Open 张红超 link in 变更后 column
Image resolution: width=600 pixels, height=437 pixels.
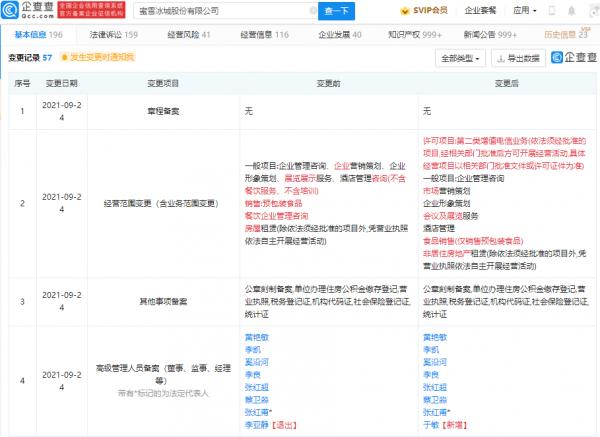point(435,387)
